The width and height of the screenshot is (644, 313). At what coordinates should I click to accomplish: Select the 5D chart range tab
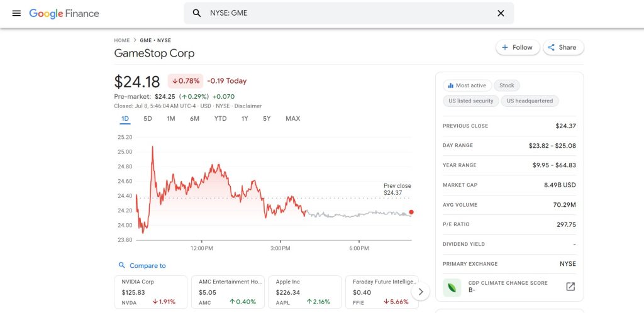coord(147,119)
